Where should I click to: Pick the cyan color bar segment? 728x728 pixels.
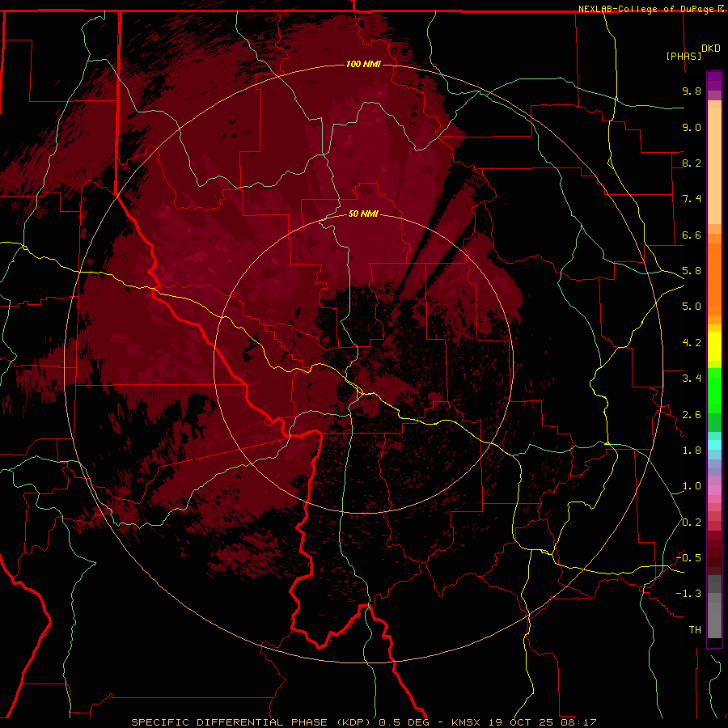click(x=714, y=445)
